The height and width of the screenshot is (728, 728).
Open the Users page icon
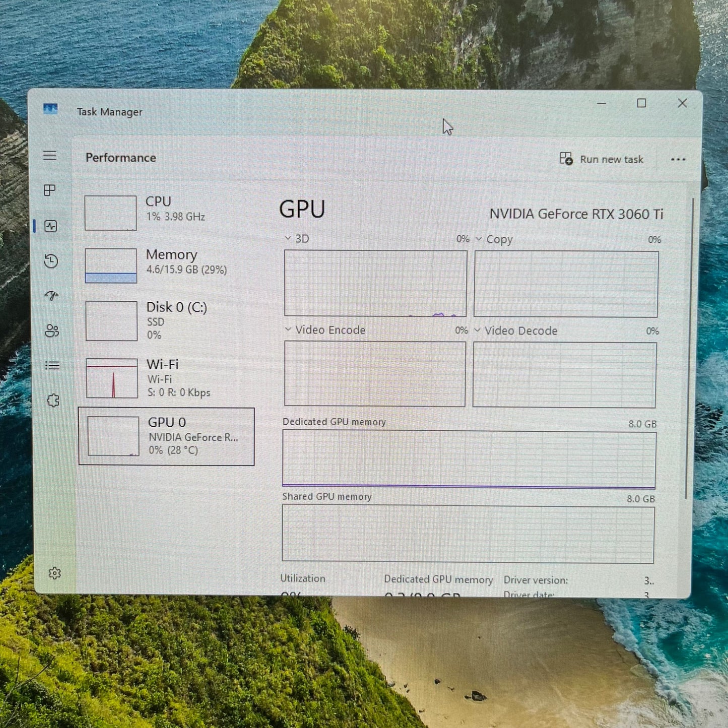[52, 330]
